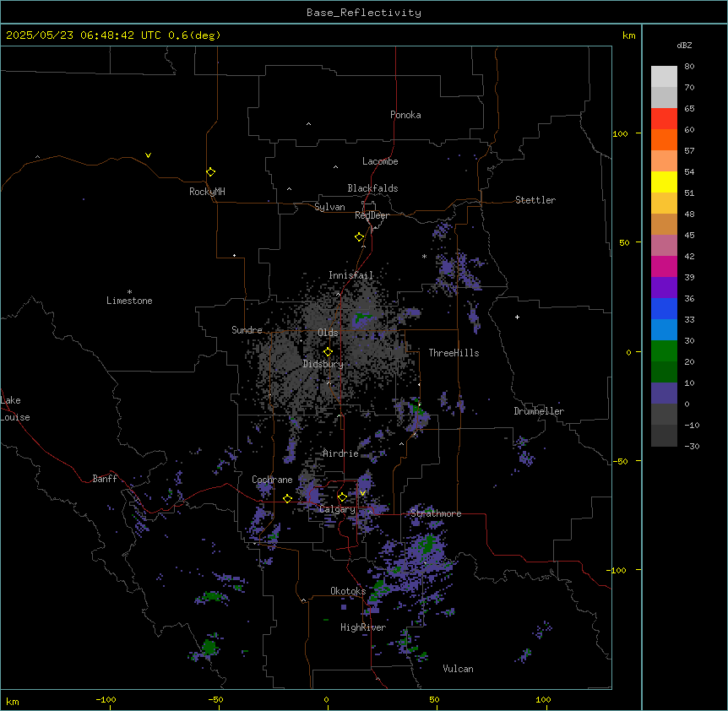Select the yellow diamond marker south of RedDeer
The image size is (728, 711).
pyautogui.click(x=359, y=236)
